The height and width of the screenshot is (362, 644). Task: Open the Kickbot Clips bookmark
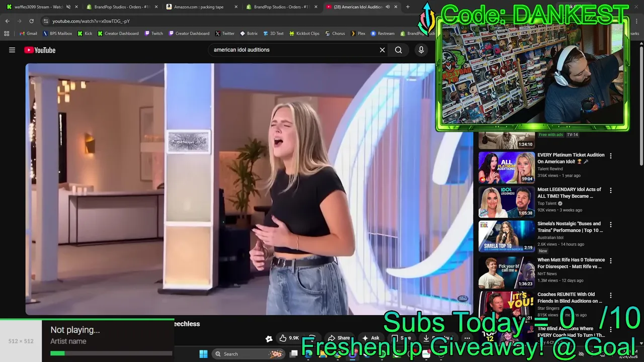click(x=304, y=34)
